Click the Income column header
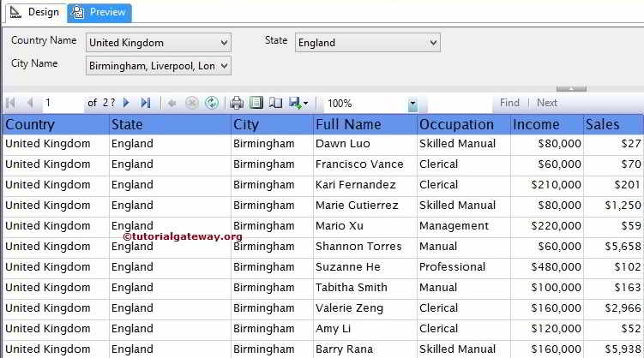The width and height of the screenshot is (644, 358). [x=546, y=125]
